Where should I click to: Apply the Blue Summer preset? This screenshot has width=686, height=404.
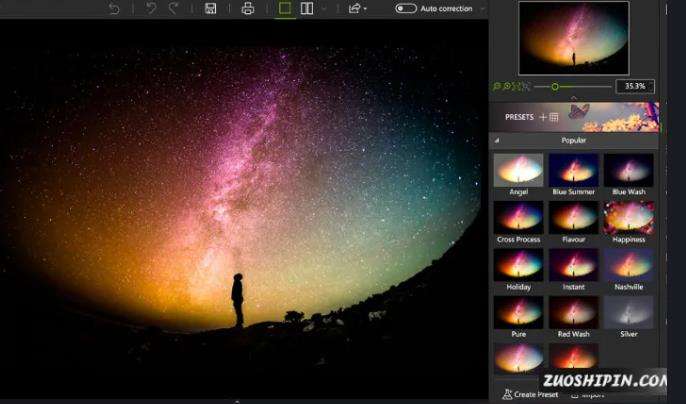(x=574, y=174)
